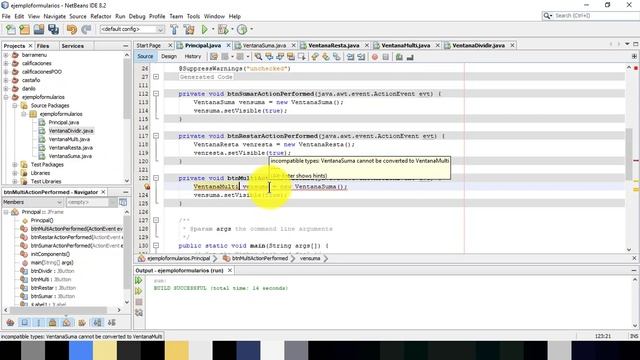Click the Comment icon in editor toolbar
The height and width of the screenshot is (360, 640).
[399, 57]
